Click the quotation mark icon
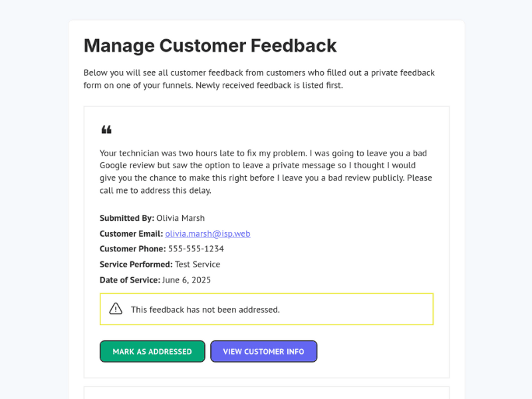The image size is (532, 399). point(106,130)
